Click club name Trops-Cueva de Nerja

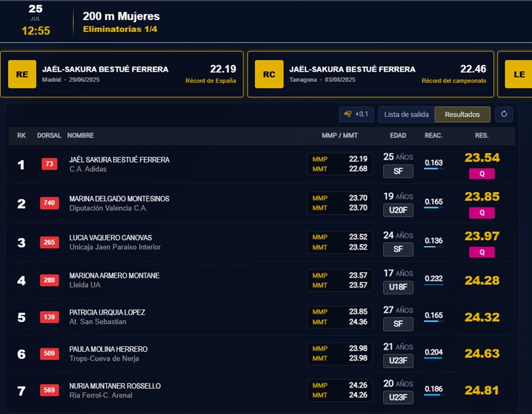104,359
